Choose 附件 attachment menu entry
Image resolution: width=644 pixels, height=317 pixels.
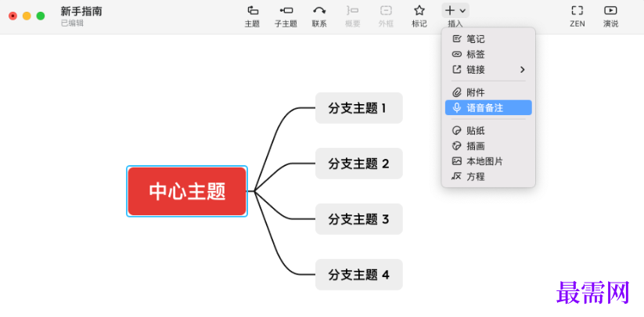point(488,93)
